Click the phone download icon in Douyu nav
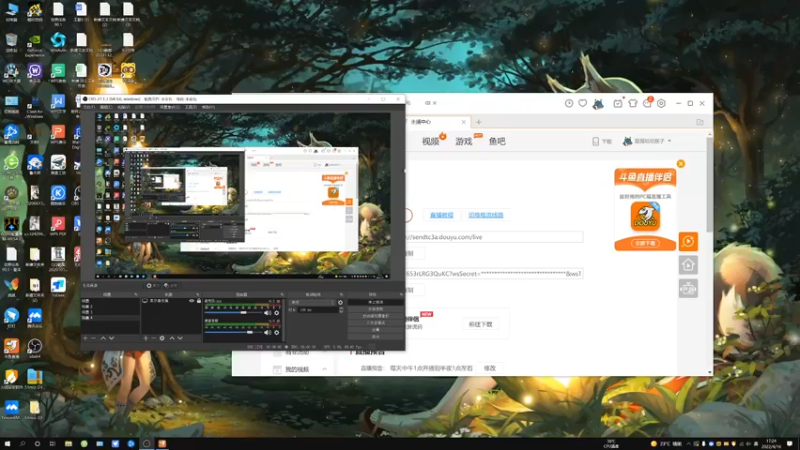 tap(595, 141)
